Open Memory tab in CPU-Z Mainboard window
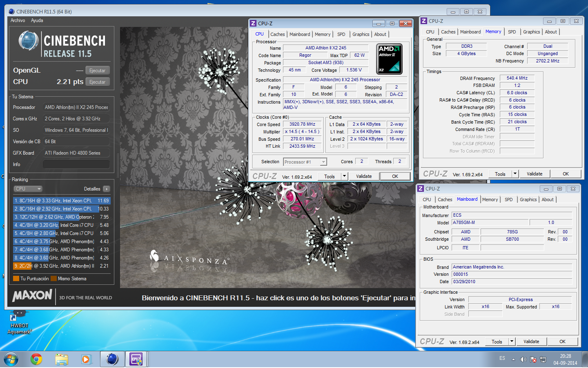 [490, 200]
